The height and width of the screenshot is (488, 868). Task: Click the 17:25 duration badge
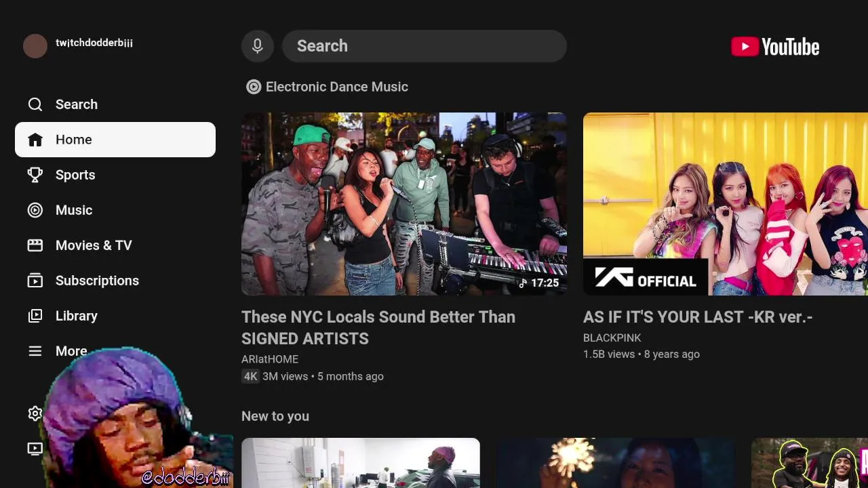[x=539, y=283]
